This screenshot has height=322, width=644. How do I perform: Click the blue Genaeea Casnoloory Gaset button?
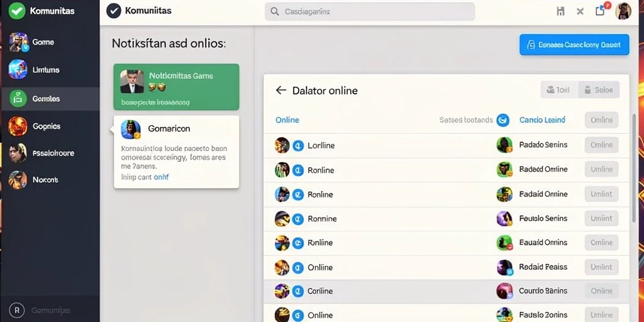[x=574, y=45]
